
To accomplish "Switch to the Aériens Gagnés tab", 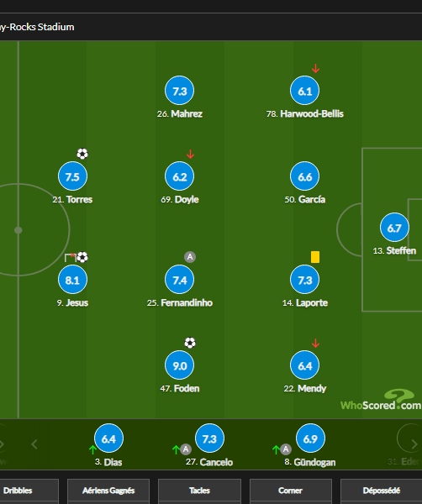I will (108, 491).
